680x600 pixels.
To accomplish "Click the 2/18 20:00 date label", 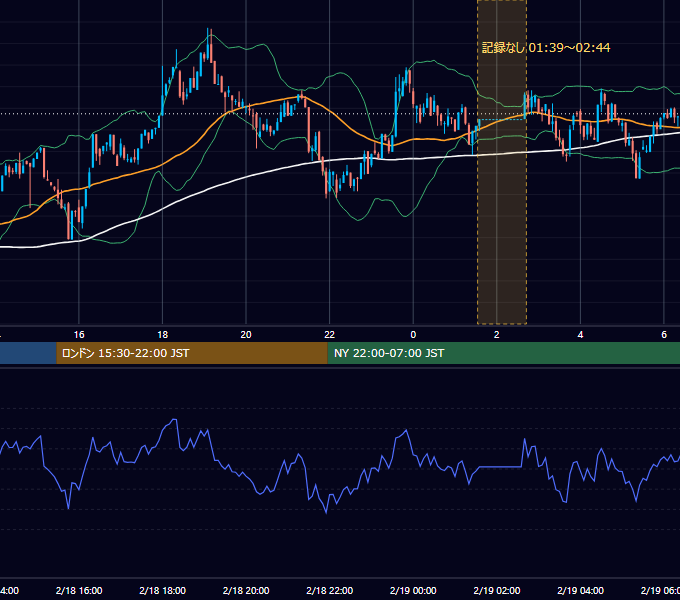I will coord(246,591).
